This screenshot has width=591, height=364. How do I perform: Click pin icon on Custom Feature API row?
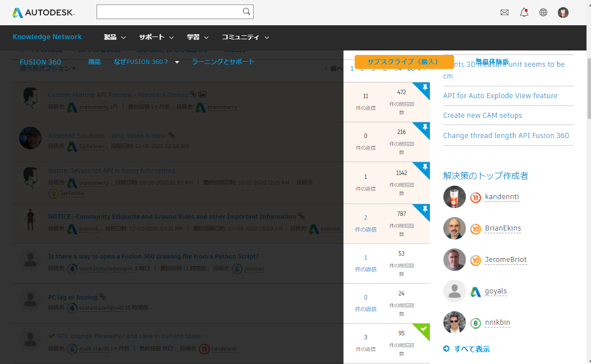[x=425, y=87]
